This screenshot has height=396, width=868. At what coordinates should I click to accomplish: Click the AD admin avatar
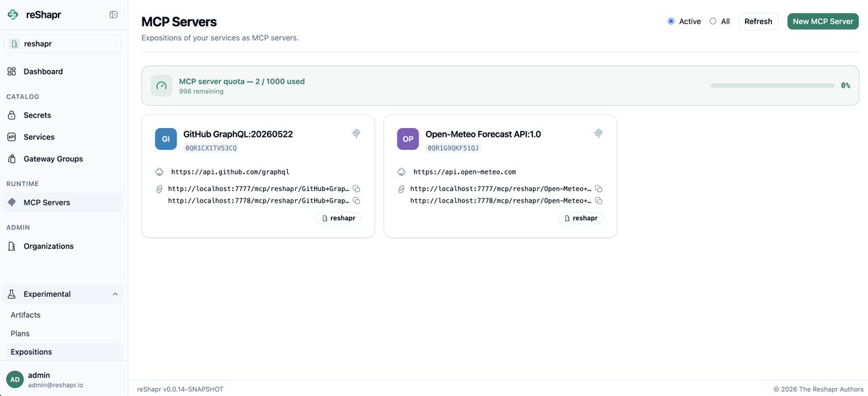click(14, 379)
